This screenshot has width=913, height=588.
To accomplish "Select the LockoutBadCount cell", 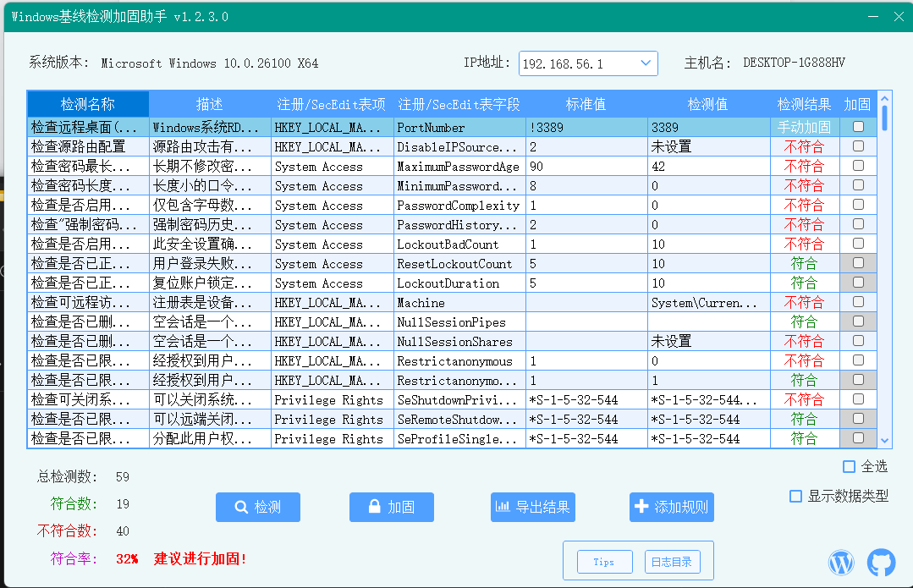I will 459,245.
